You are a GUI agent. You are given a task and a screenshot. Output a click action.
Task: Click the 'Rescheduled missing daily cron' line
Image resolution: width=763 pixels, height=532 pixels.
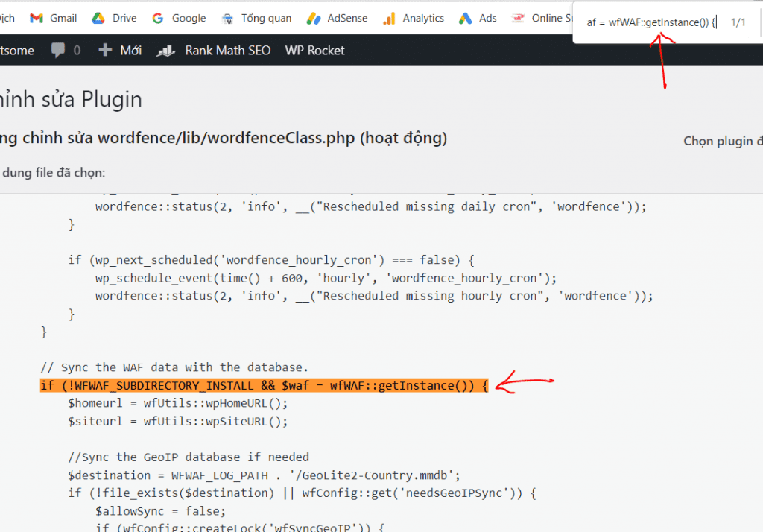pos(371,207)
